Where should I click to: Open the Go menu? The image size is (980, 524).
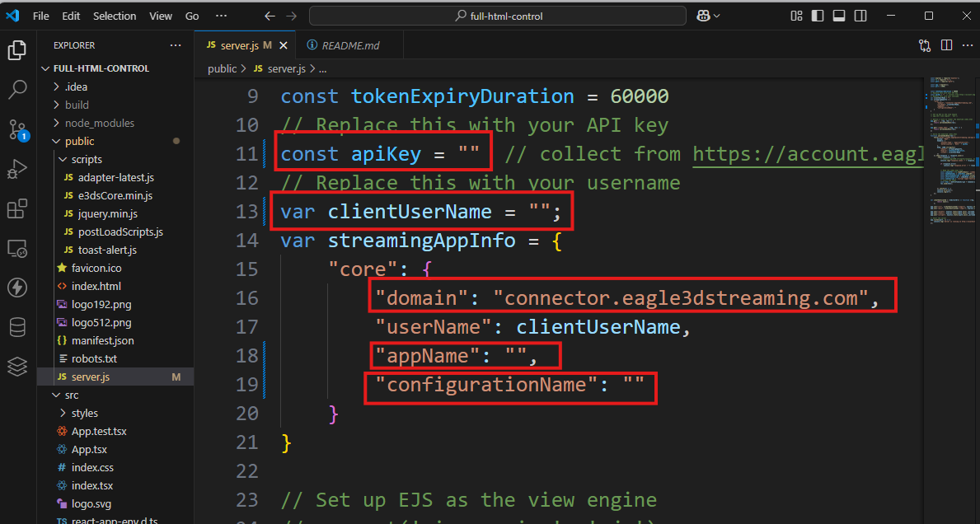[x=192, y=16]
